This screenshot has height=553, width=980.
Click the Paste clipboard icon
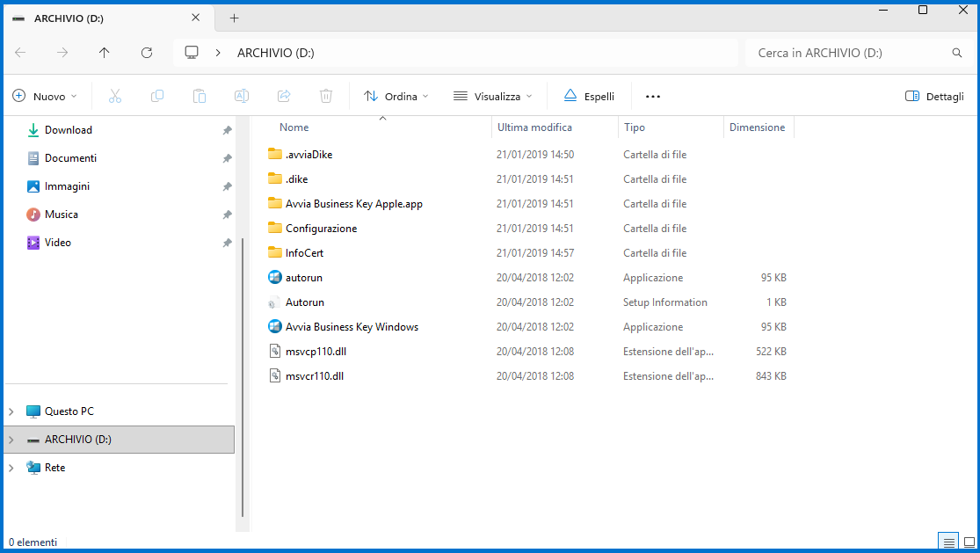[x=200, y=96]
